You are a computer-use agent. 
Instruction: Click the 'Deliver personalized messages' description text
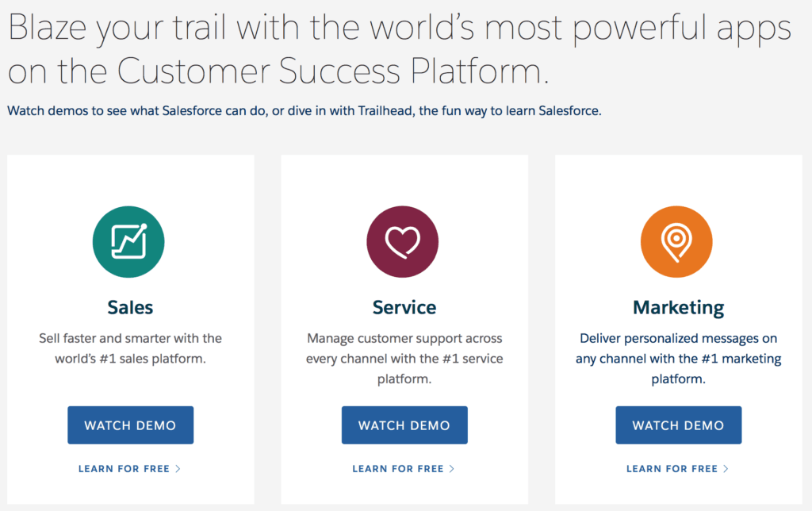[x=678, y=359]
